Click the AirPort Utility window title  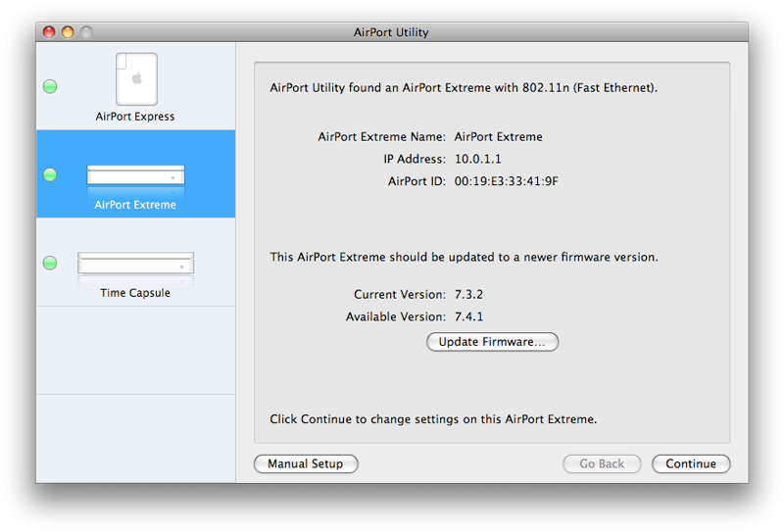391,32
